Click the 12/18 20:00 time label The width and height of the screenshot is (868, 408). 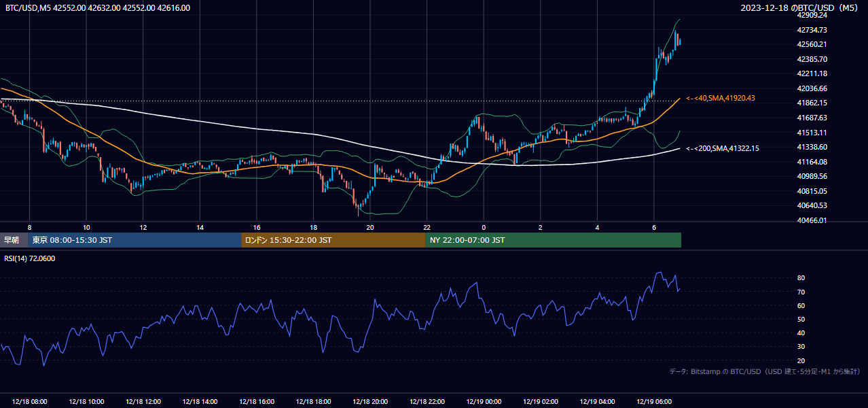(x=370, y=402)
